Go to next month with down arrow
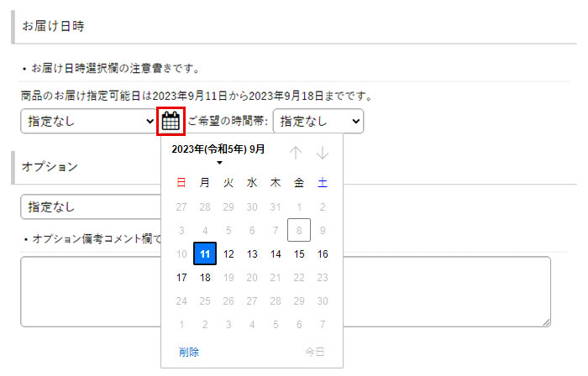The height and width of the screenshot is (376, 588). (323, 153)
